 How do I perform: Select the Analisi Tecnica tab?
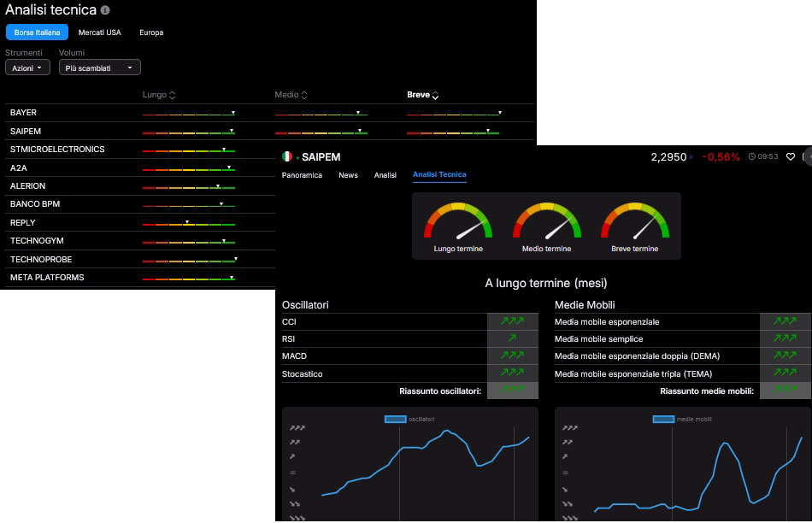(x=439, y=174)
